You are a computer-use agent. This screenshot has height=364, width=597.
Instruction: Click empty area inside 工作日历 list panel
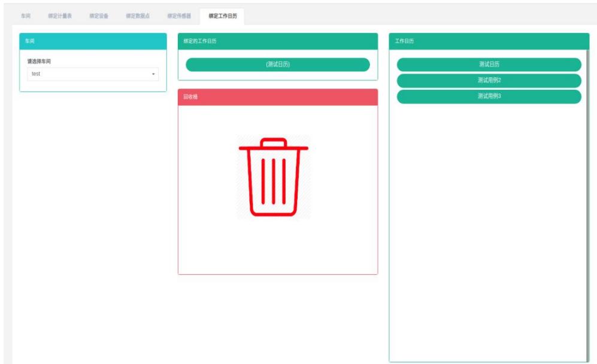tap(488, 239)
